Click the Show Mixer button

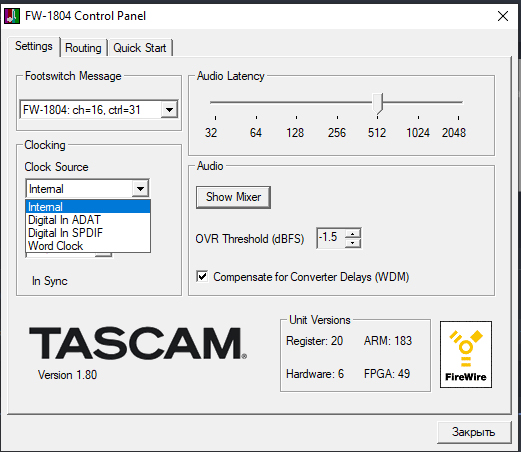pyautogui.click(x=233, y=197)
